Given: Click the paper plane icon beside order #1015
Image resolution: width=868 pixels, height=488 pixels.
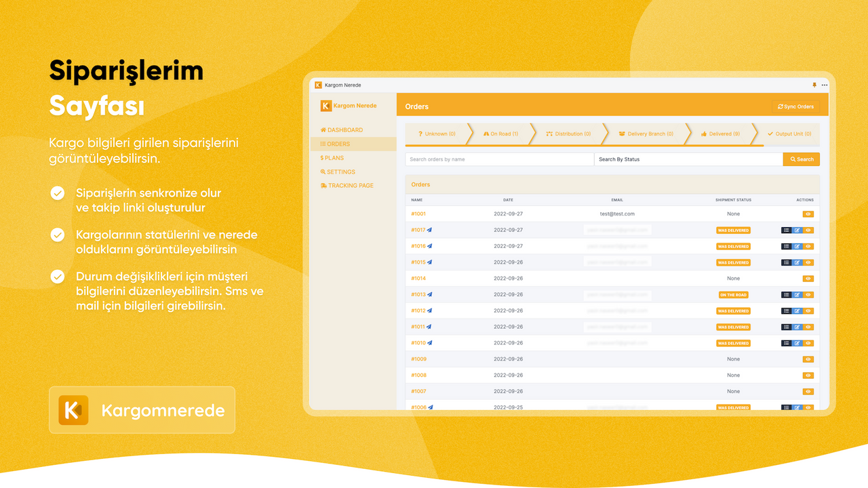Looking at the screenshot, I should 430,262.
